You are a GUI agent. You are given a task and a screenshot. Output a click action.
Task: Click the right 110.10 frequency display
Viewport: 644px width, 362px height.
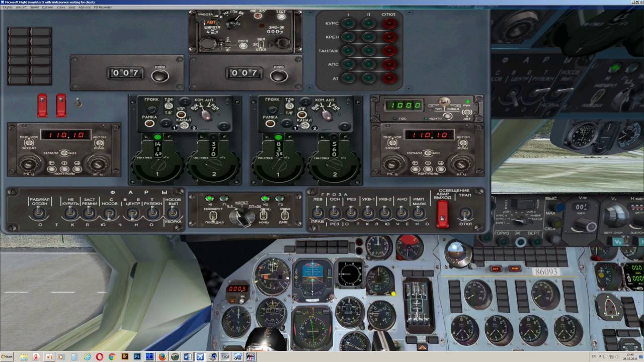(x=429, y=135)
